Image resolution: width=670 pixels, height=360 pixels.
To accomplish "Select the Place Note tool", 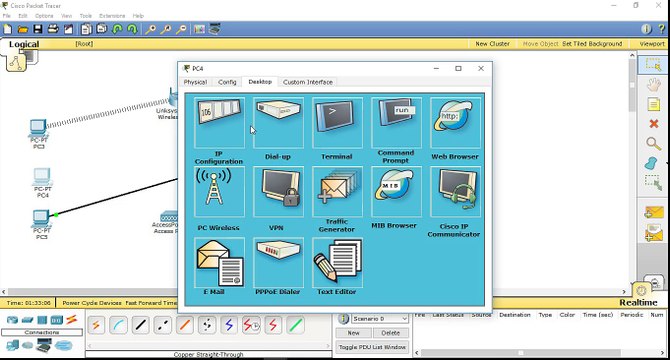I will coord(653,104).
